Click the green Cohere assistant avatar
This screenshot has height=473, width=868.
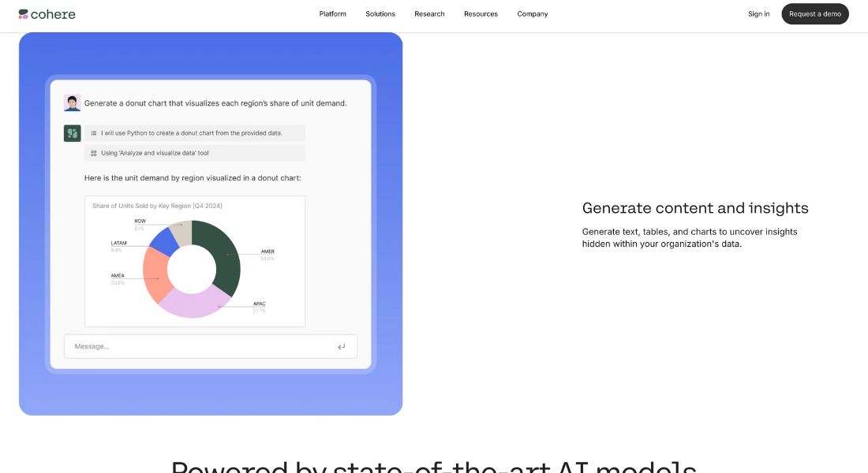[x=72, y=133]
